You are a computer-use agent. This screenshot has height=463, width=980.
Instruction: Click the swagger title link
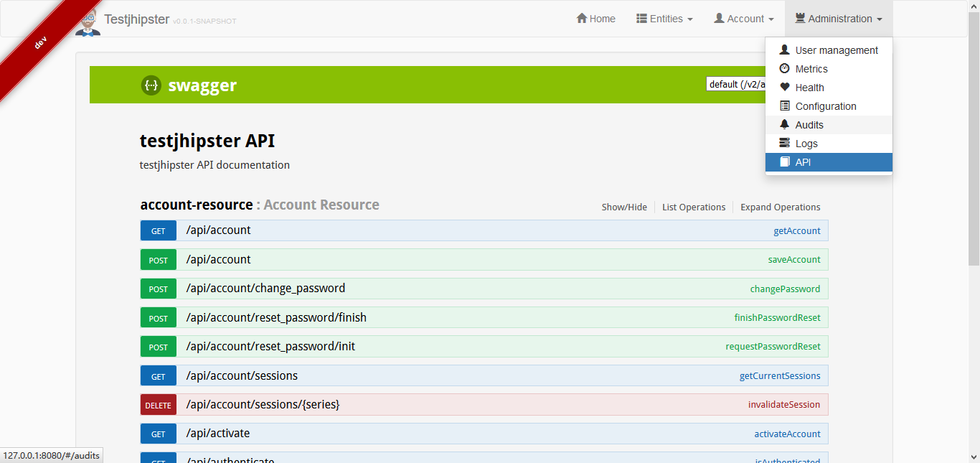(202, 85)
